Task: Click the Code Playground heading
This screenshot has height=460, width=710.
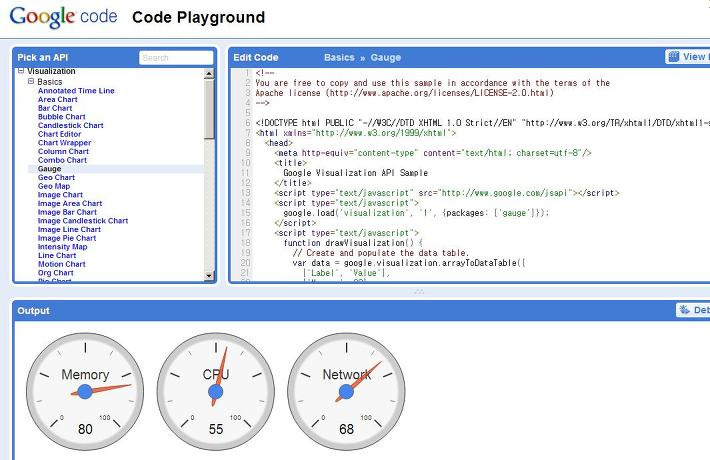Action: [x=198, y=17]
